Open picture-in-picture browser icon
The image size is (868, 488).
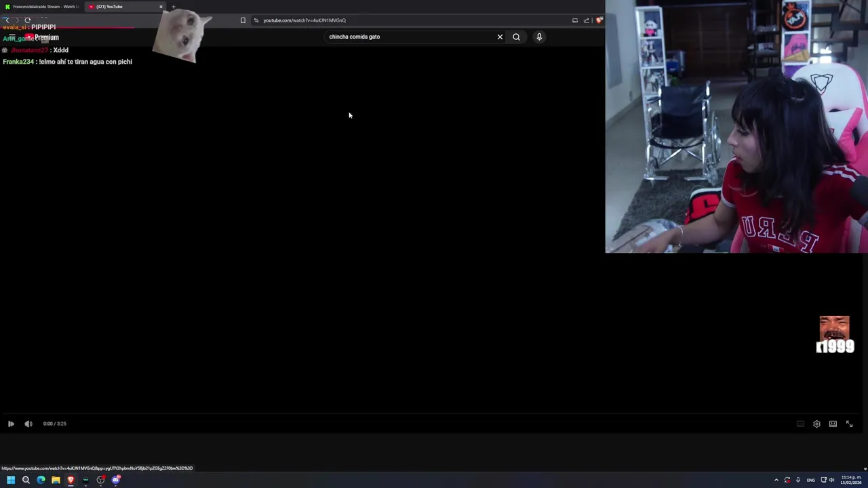tap(575, 20)
